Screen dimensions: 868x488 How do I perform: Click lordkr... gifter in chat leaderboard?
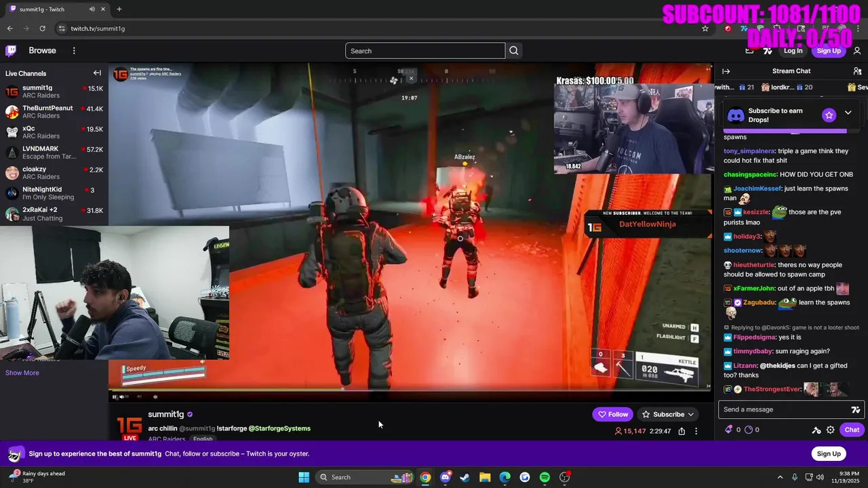coord(776,87)
